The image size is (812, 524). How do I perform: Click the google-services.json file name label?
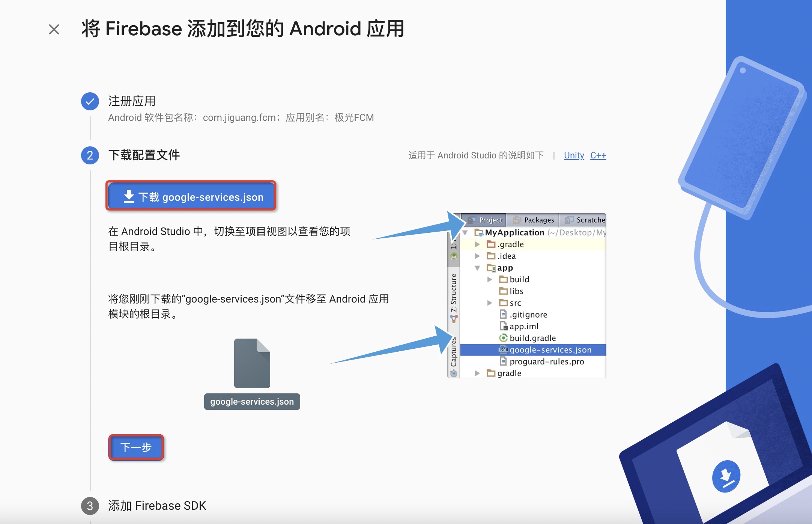pos(252,402)
